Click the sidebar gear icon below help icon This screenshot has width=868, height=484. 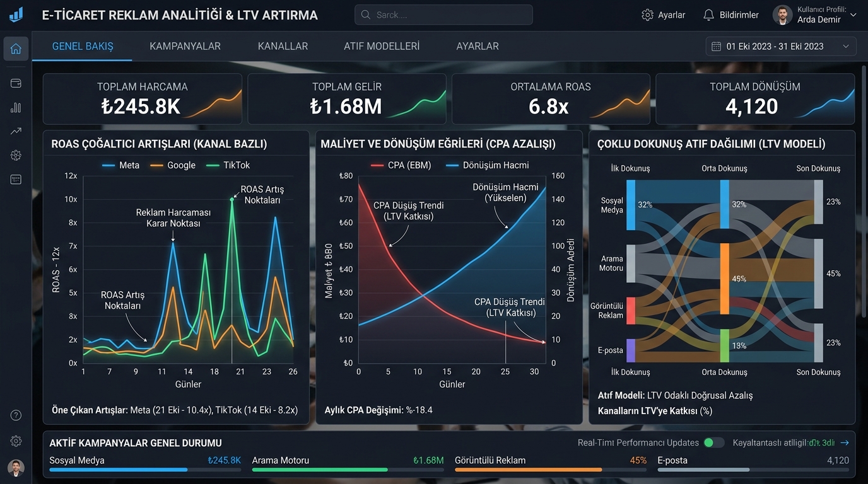(x=16, y=441)
